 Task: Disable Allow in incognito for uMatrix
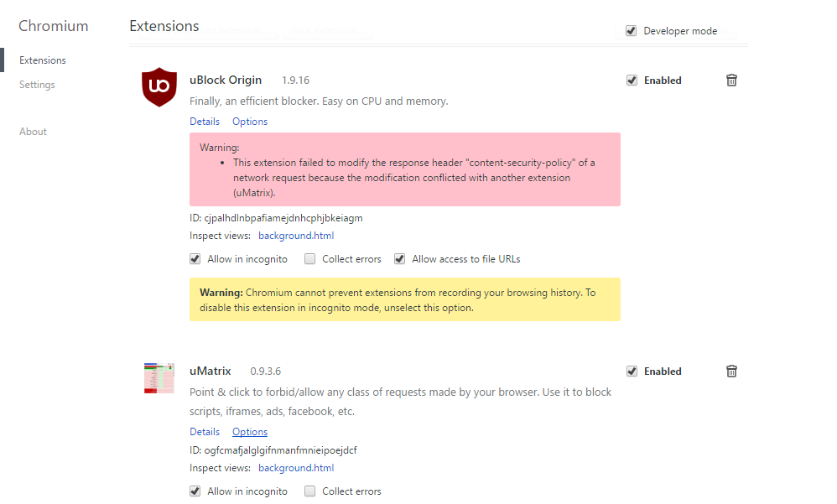tap(195, 491)
